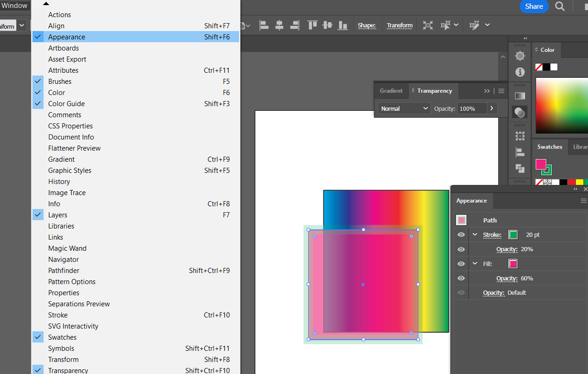The image size is (588, 374).
Task: Open the Appearance panel menu icon
Action: [x=583, y=201]
